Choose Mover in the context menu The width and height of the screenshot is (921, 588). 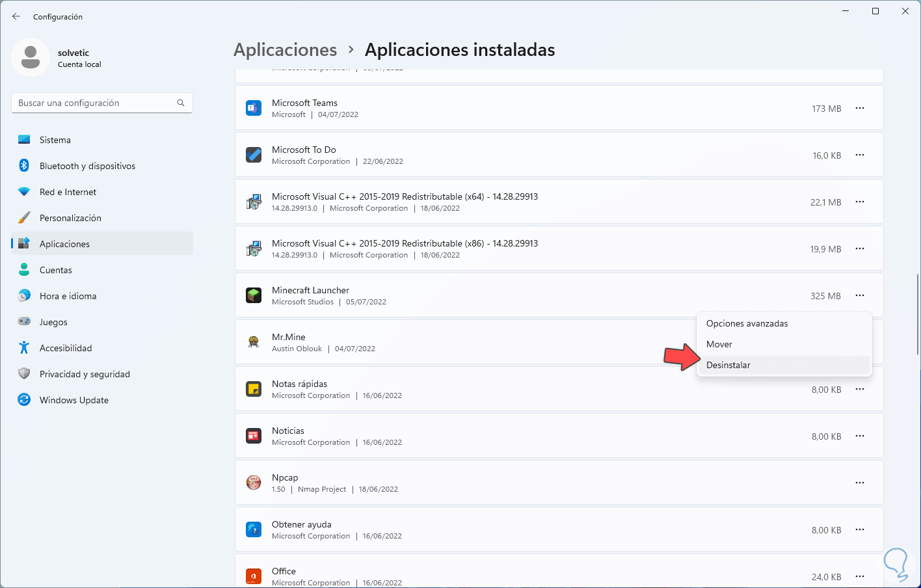[784, 344]
